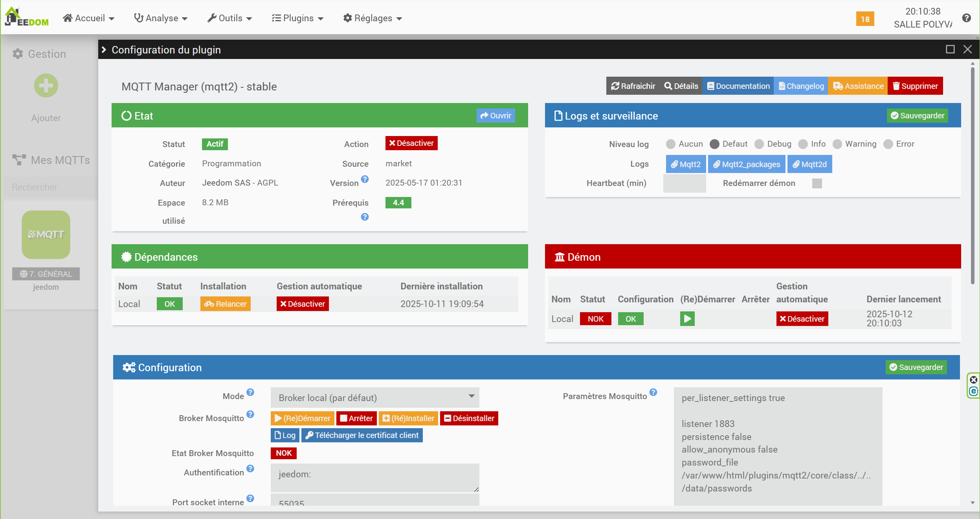Click the help icon beside Mode
Image resolution: width=980 pixels, height=519 pixels.
(x=250, y=392)
